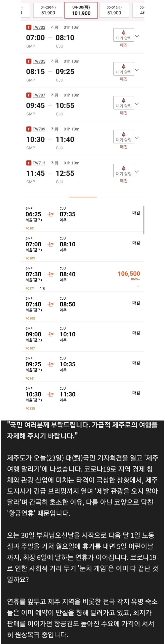The width and height of the screenshot is (165, 644).
Task: Click bell waitlist alert icon for TW705
Action: (x=123, y=67)
